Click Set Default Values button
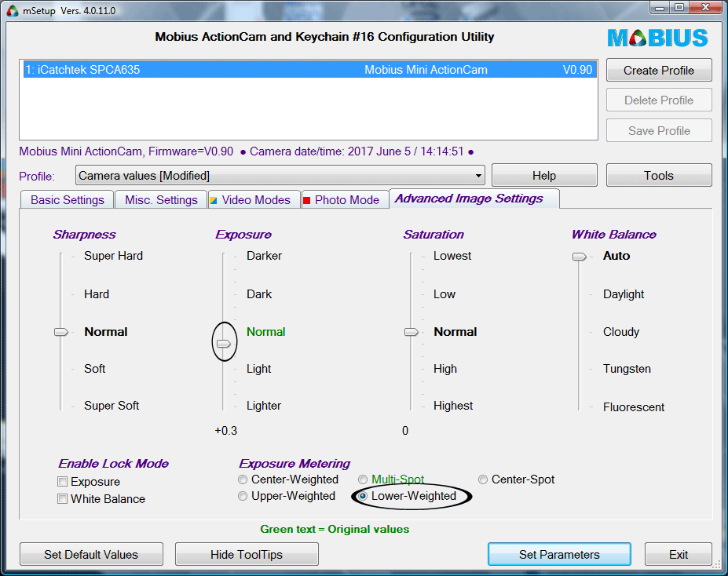The image size is (728, 576). point(91,555)
